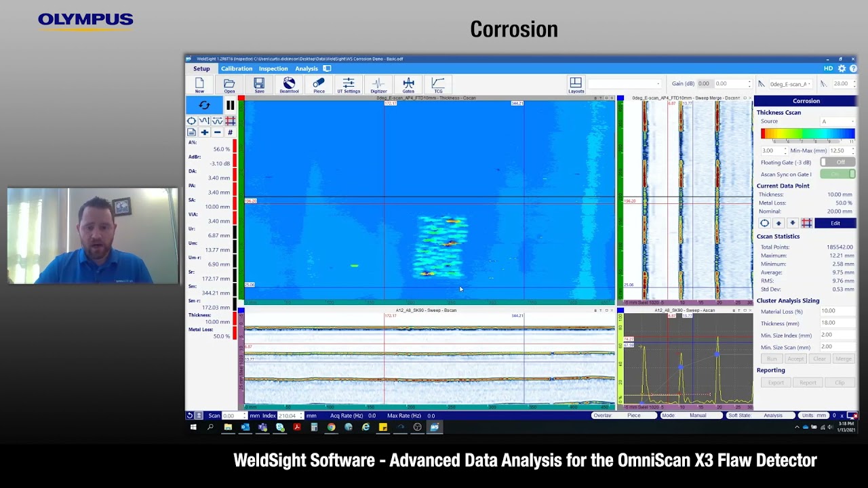The image size is (868, 488).
Task: Toggle the Floating Gate (-3 dB) switch
Action: point(837,162)
